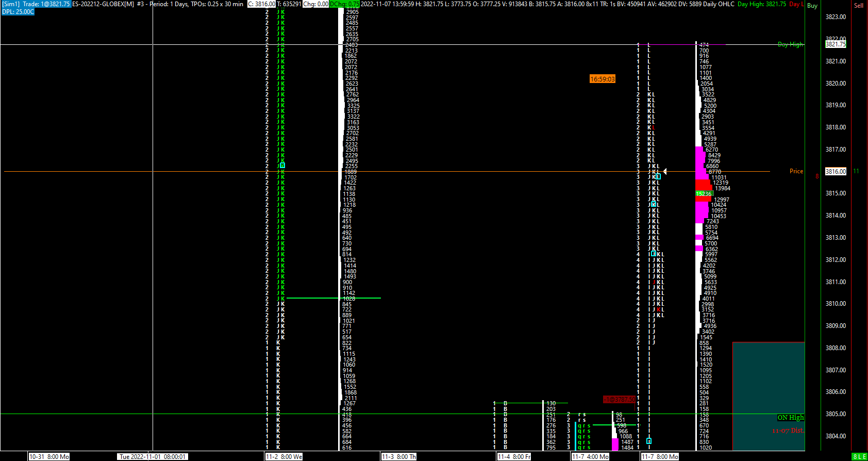Click the 3813.00 price scale value

[836, 238]
